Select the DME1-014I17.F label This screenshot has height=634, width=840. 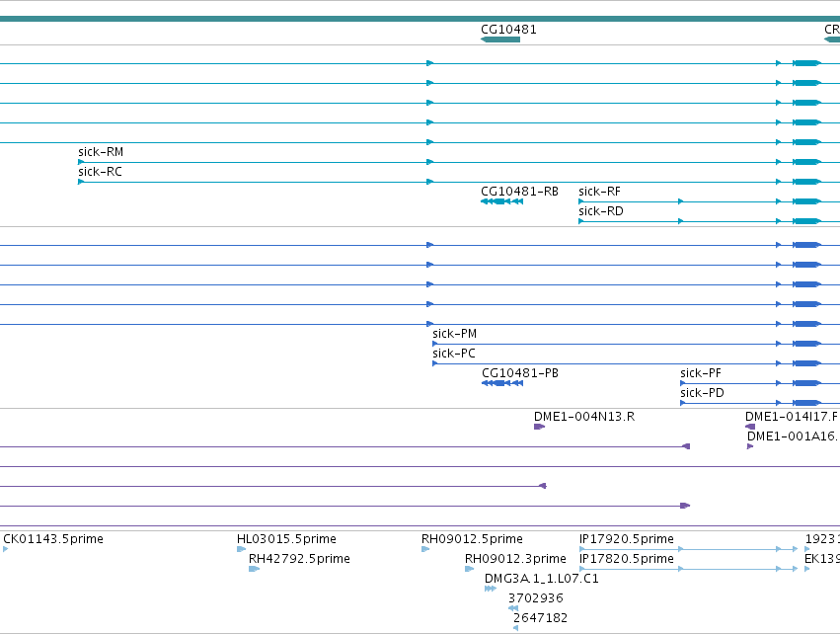click(792, 417)
